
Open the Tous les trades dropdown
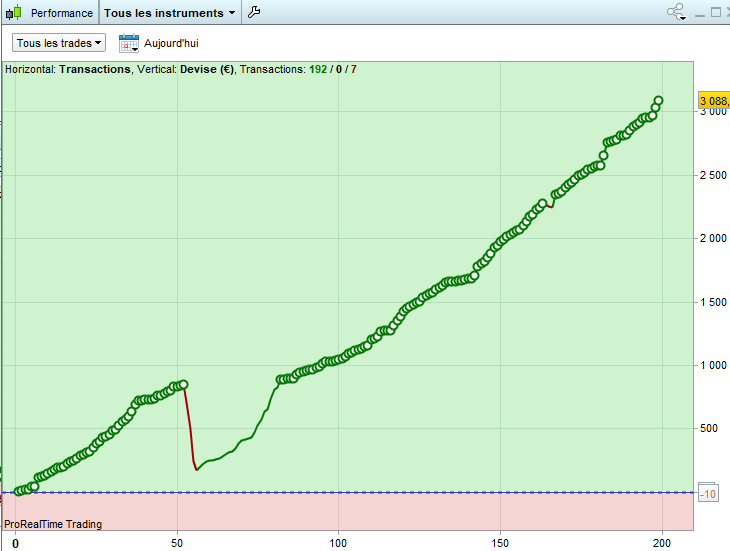[59, 43]
